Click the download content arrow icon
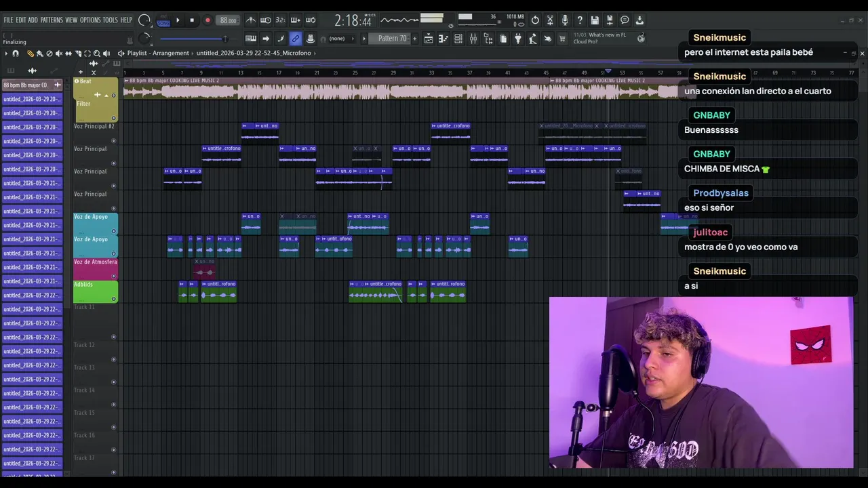The height and width of the screenshot is (488, 868). pyautogui.click(x=639, y=20)
